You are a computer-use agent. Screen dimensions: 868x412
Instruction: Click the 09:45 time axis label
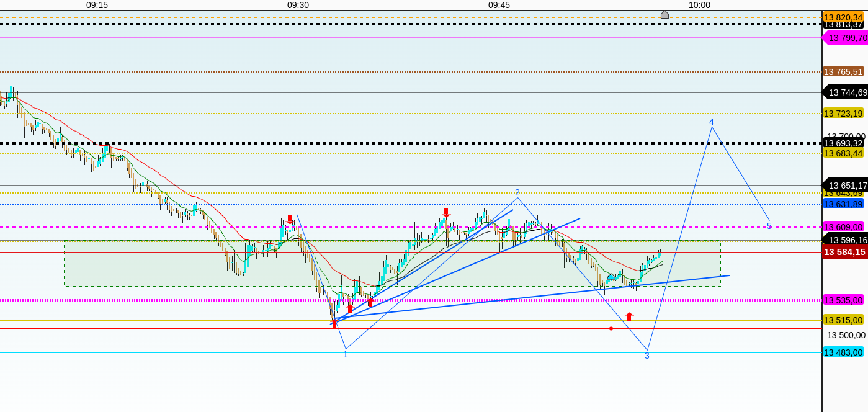coord(499,5)
